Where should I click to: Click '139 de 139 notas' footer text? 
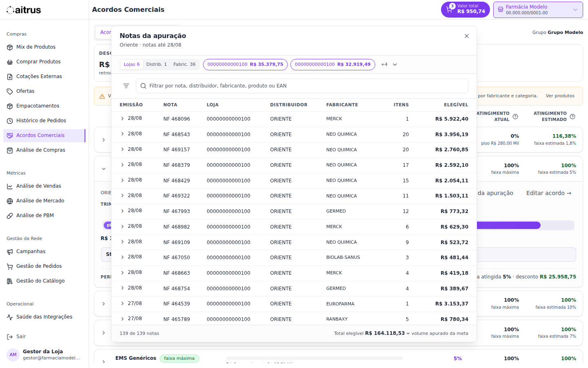(139, 333)
